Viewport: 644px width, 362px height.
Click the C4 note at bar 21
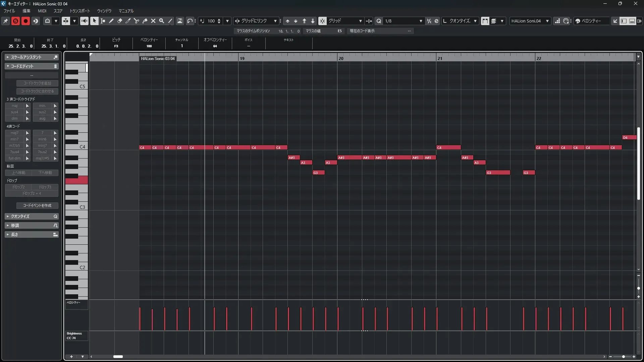(448, 147)
